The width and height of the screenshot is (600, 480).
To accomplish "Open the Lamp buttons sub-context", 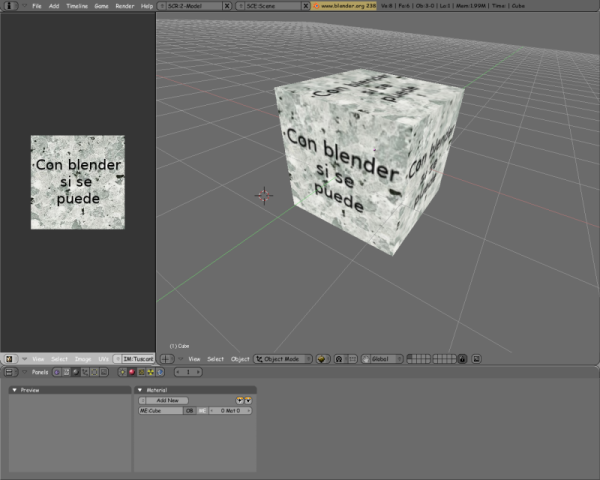I will coord(122,372).
